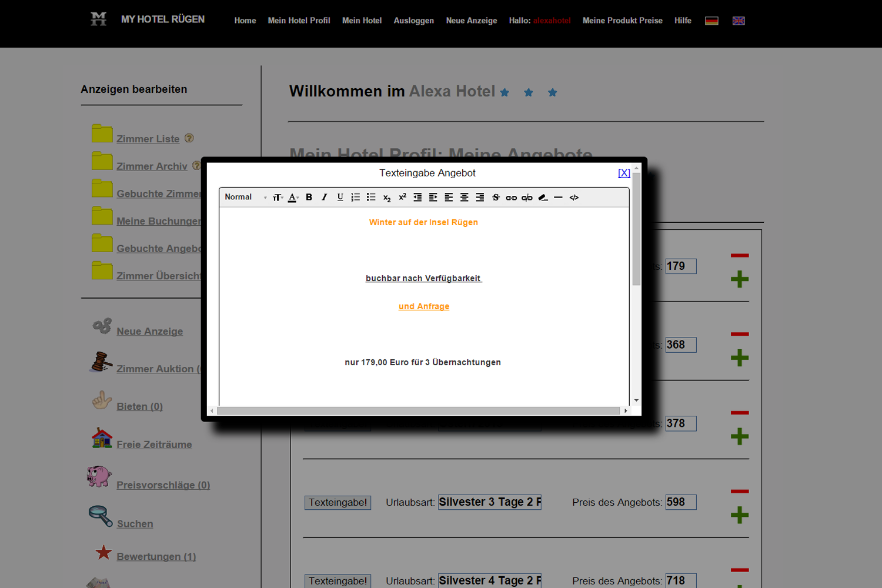Add offer with plus beside price 179

740,279
